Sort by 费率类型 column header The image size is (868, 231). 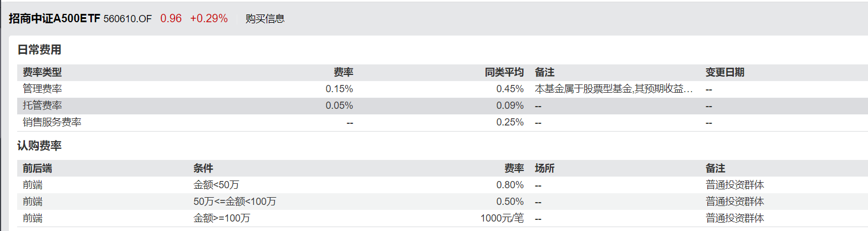tap(42, 72)
